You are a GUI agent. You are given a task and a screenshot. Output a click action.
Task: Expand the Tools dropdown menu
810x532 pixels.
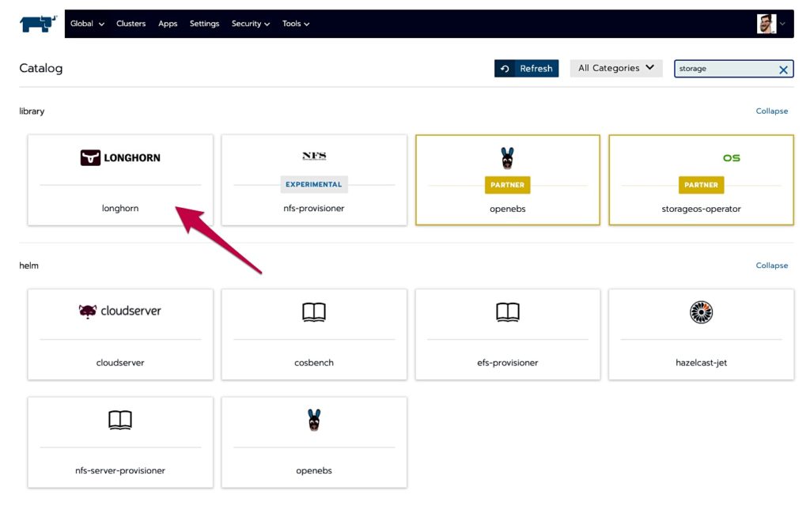point(296,24)
